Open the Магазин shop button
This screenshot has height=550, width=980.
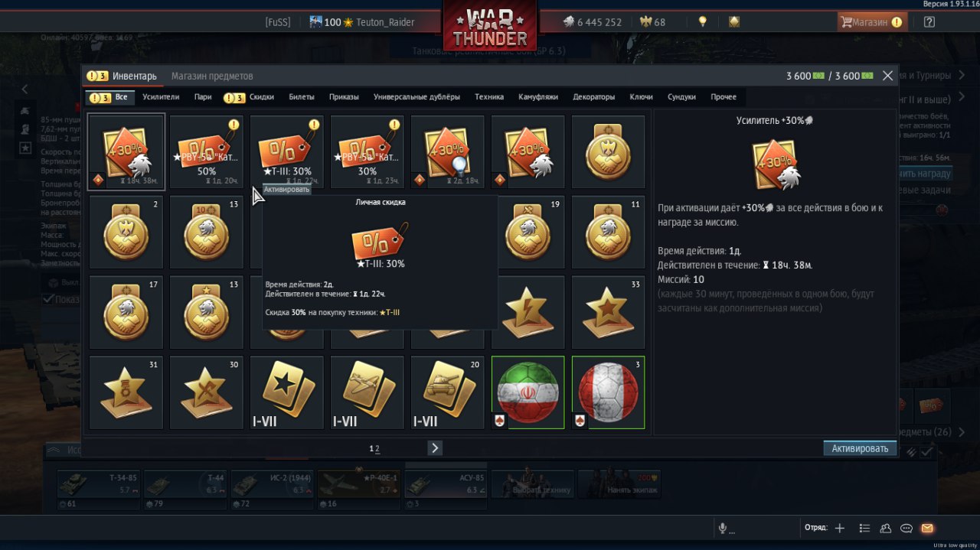(x=872, y=22)
